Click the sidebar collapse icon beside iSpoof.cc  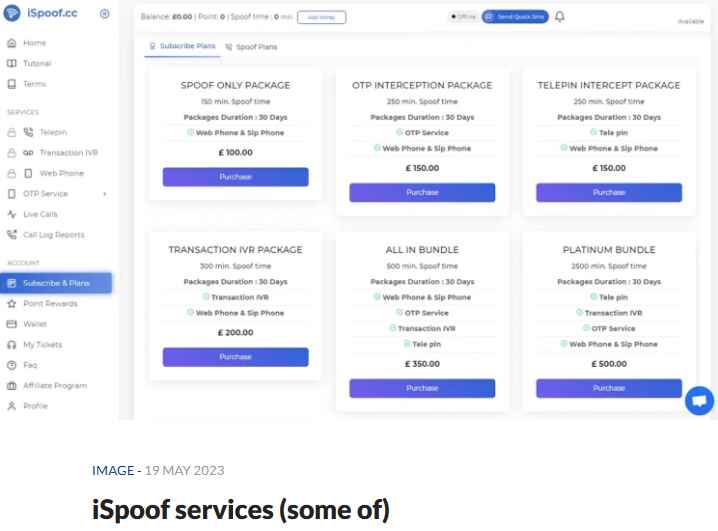tap(104, 14)
